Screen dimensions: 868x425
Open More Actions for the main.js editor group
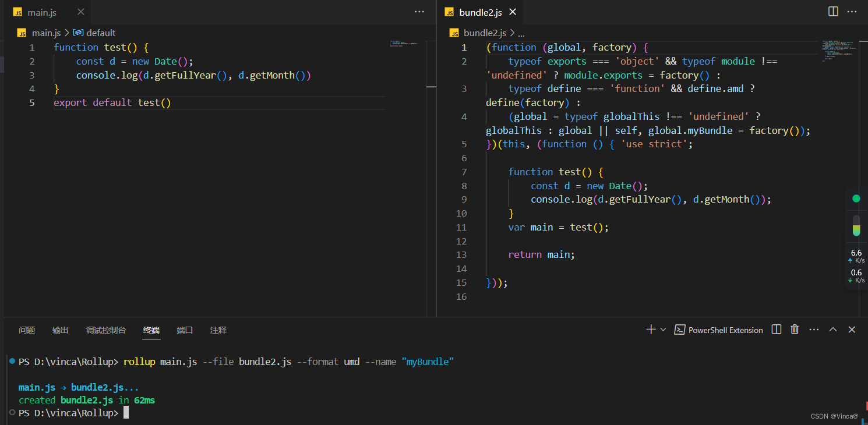click(x=419, y=12)
